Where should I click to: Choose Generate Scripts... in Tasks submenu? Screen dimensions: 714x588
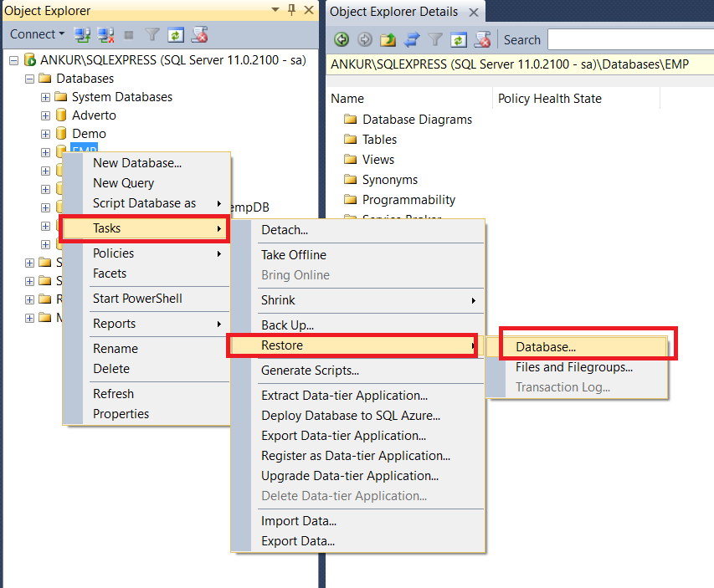(x=358, y=371)
